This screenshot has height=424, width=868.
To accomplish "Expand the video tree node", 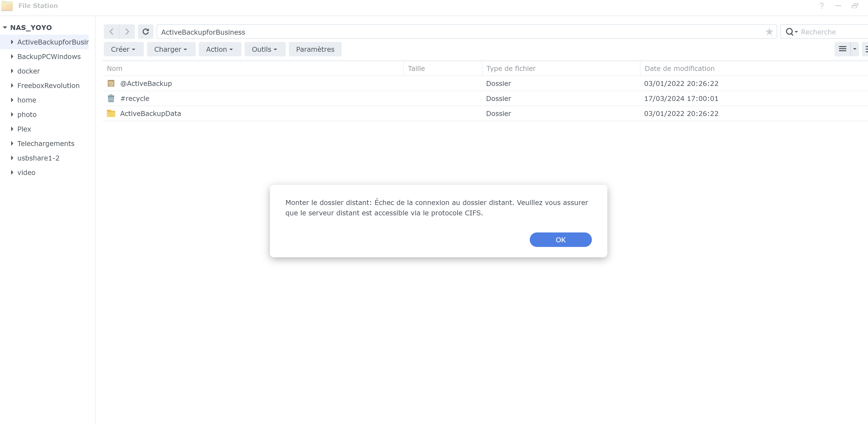I will (12, 172).
